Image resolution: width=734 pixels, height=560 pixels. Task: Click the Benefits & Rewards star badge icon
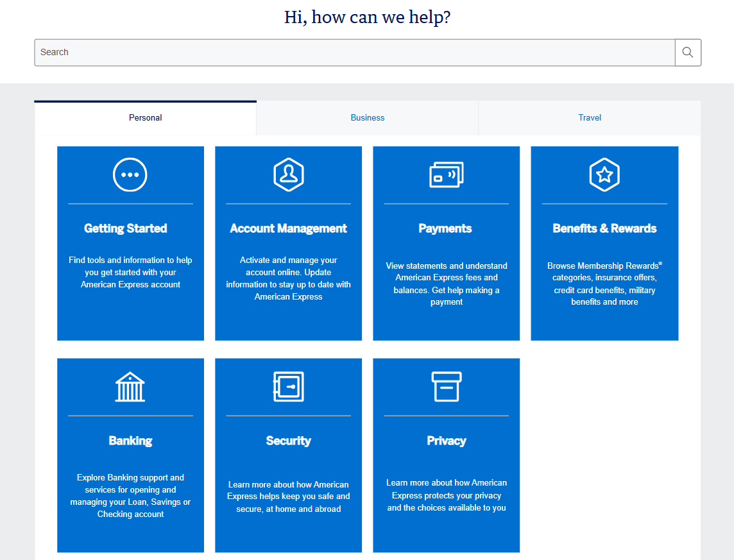click(604, 174)
